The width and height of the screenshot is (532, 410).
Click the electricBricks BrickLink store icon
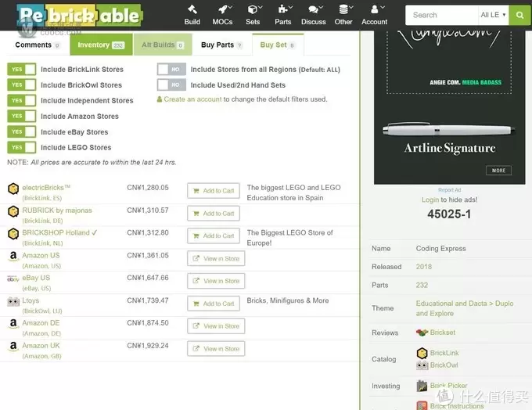point(13,189)
